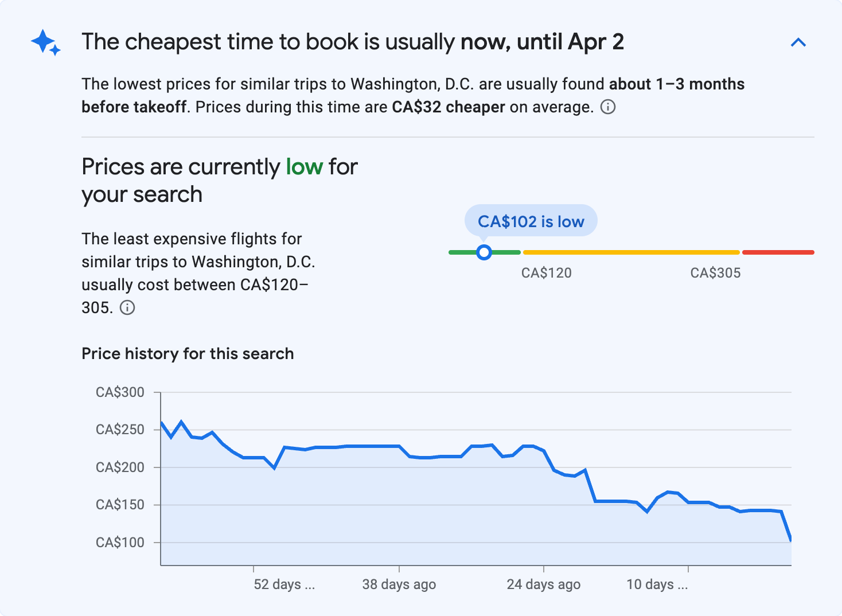Image resolution: width=842 pixels, height=616 pixels.
Task: Click the info icon beside the CA$120–305 range
Action: tap(127, 308)
